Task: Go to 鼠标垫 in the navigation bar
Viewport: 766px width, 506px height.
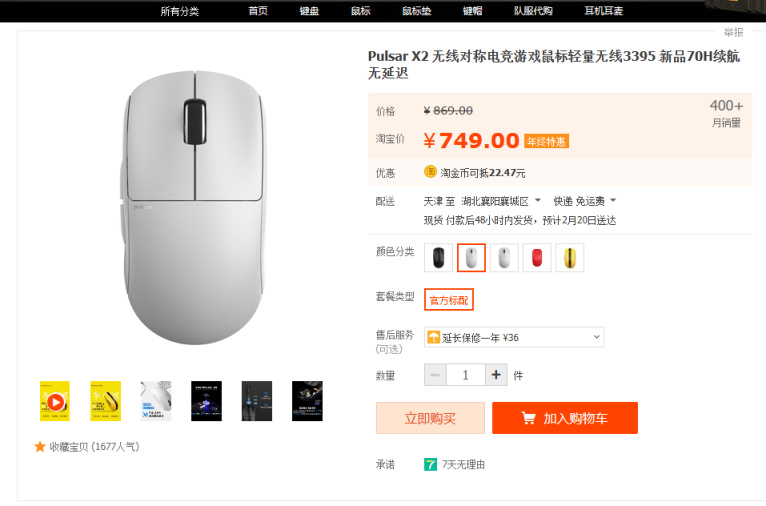Action: [x=416, y=11]
